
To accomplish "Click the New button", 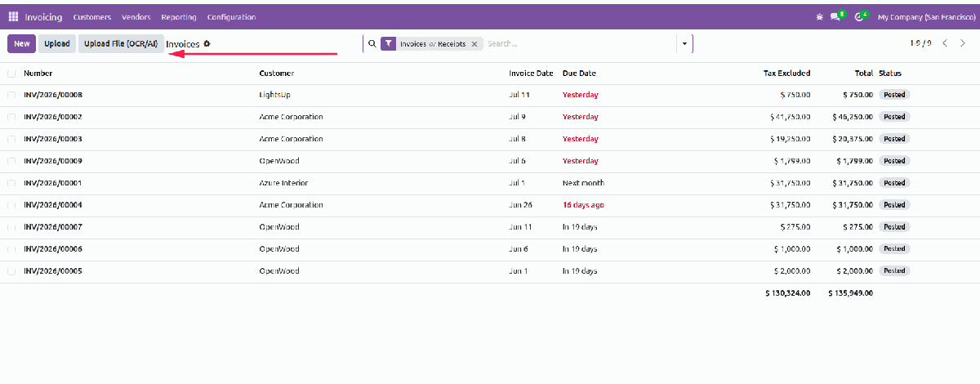I will tap(22, 43).
